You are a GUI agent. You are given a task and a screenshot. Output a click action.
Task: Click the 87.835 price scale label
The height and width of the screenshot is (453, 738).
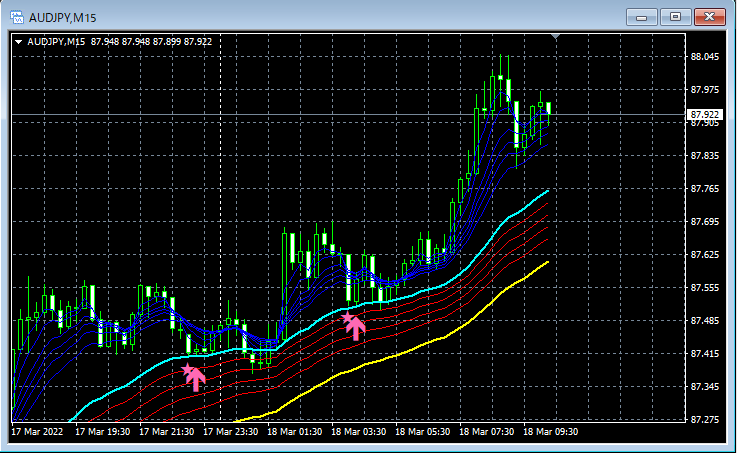click(705, 155)
